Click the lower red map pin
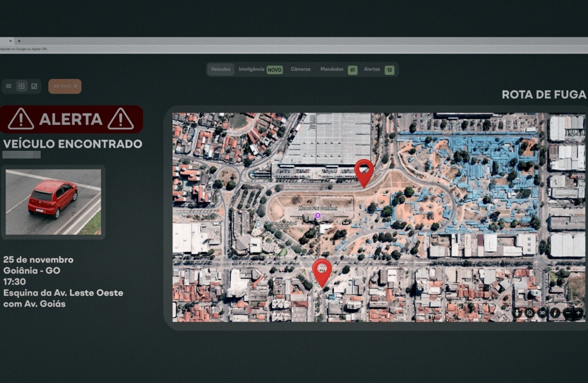This screenshot has width=588, height=383. (322, 272)
